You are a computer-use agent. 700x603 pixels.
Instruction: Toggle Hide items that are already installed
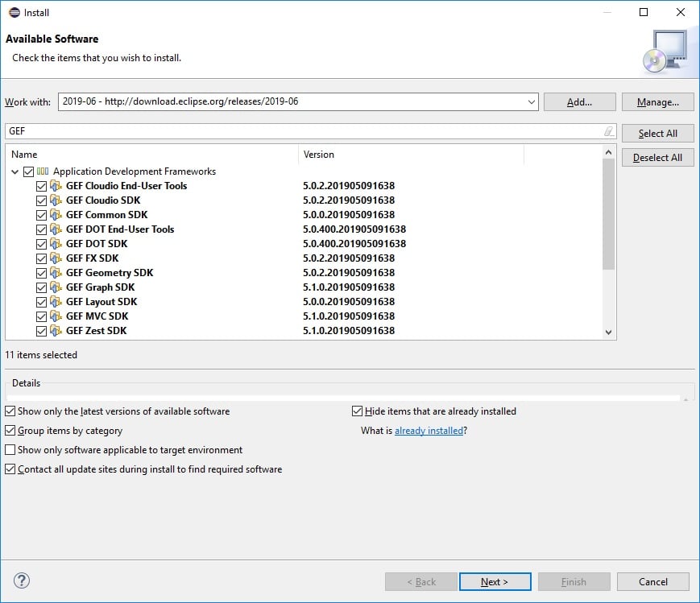click(x=357, y=411)
